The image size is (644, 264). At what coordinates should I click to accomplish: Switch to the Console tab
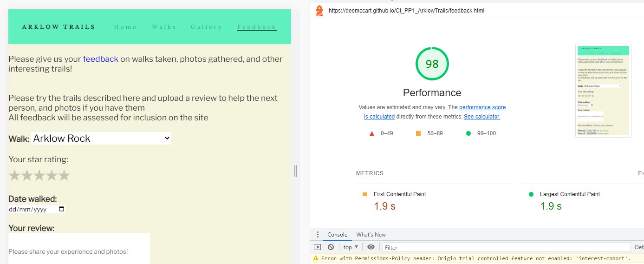click(x=337, y=235)
